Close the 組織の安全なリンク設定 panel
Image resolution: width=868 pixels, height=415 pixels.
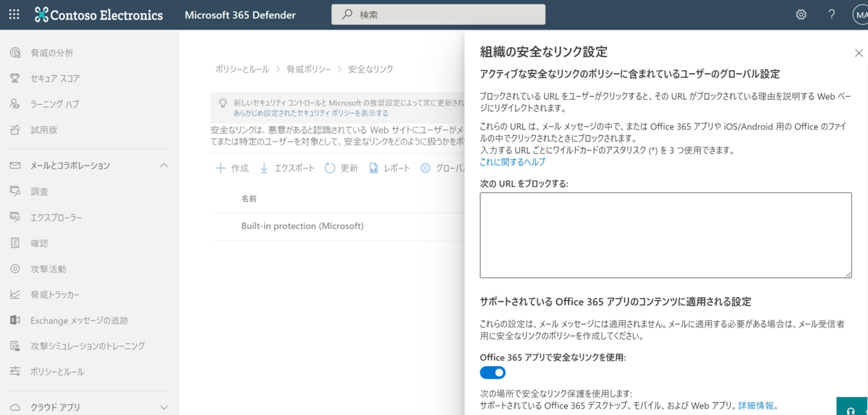tap(859, 53)
